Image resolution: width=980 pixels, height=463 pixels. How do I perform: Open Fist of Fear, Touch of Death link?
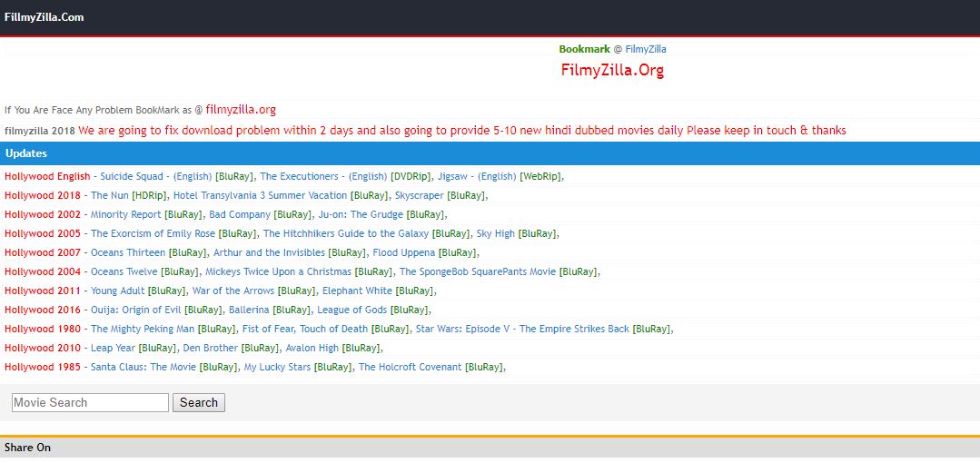pos(305,330)
